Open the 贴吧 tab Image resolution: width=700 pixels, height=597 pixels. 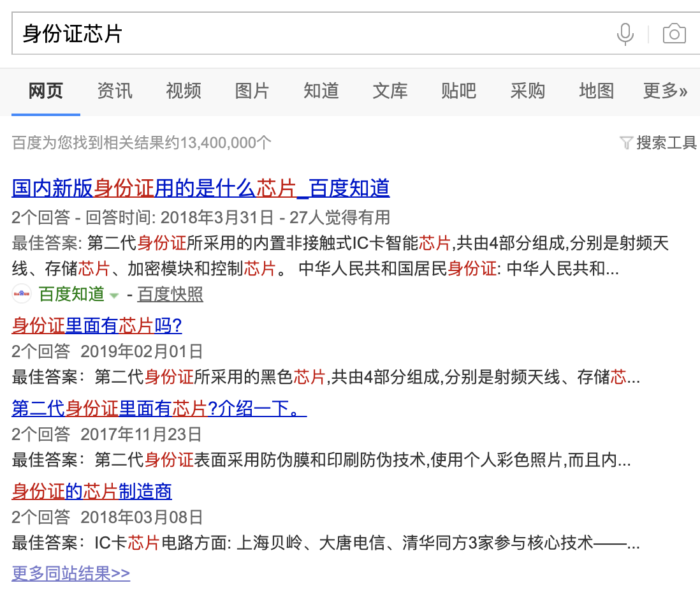[x=458, y=91]
